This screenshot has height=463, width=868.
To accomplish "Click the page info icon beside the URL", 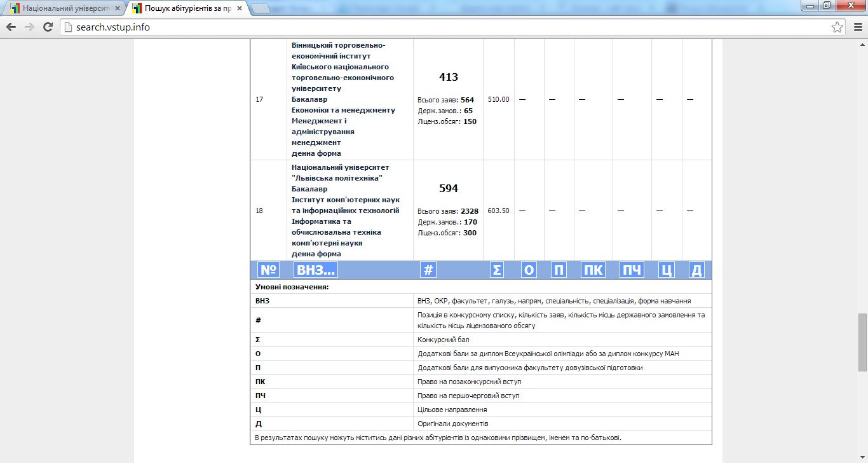I will 69,27.
